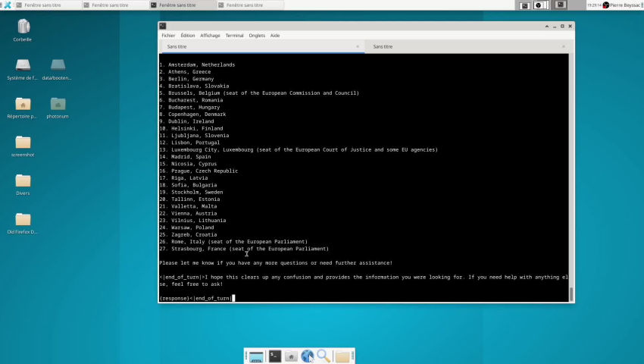Click the 19:29:14 clock in panel
644x364 pixels.
click(594, 5)
